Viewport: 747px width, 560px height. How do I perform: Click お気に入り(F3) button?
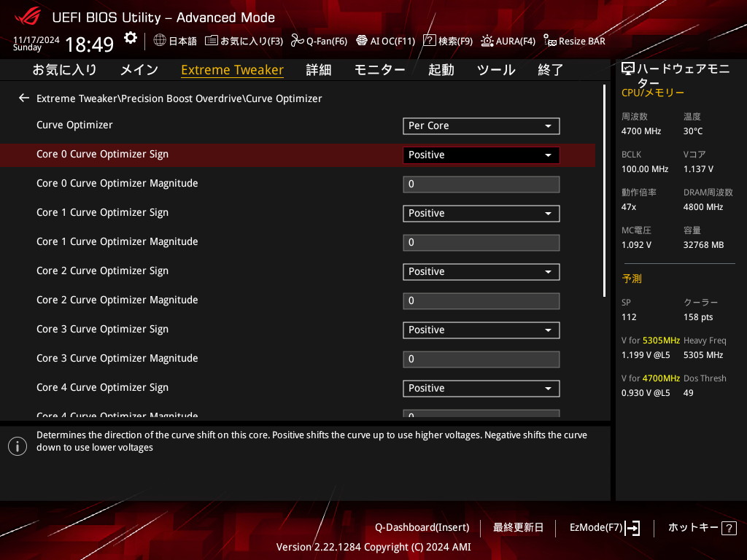coord(252,41)
